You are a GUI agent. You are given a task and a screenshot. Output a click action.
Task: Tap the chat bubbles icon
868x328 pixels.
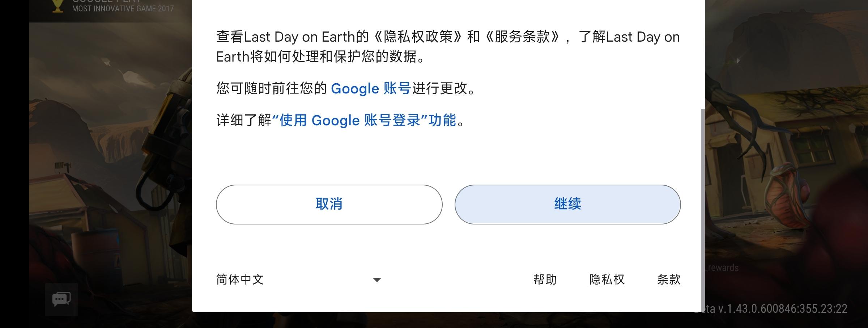[61, 299]
